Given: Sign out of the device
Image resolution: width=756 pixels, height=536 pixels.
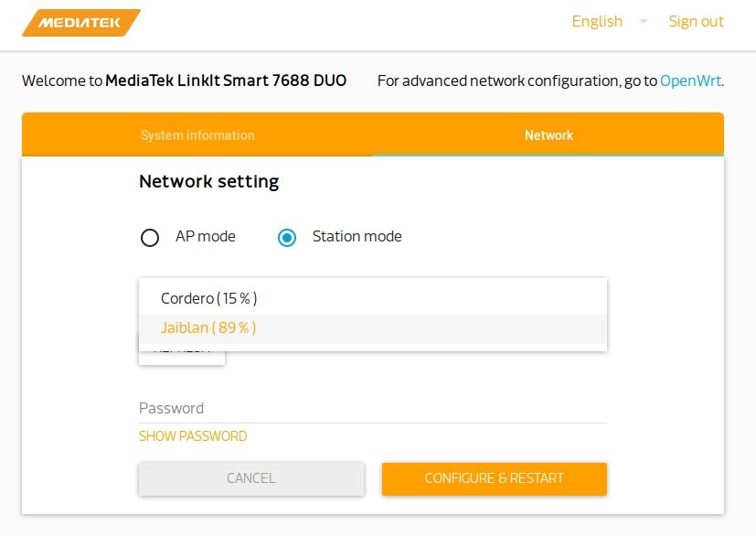Looking at the screenshot, I should (x=696, y=21).
